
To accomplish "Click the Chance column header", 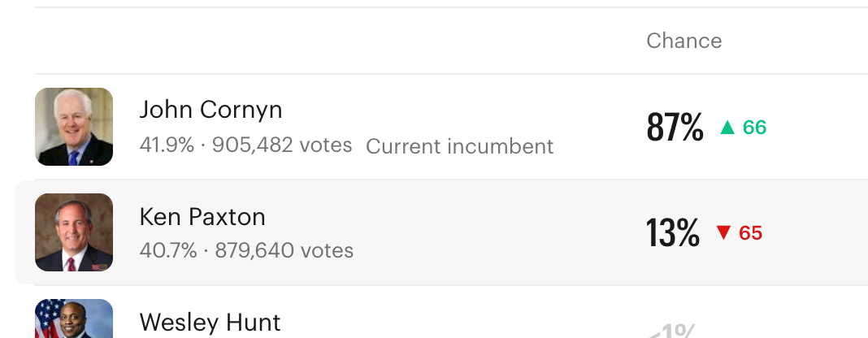I will [x=684, y=41].
